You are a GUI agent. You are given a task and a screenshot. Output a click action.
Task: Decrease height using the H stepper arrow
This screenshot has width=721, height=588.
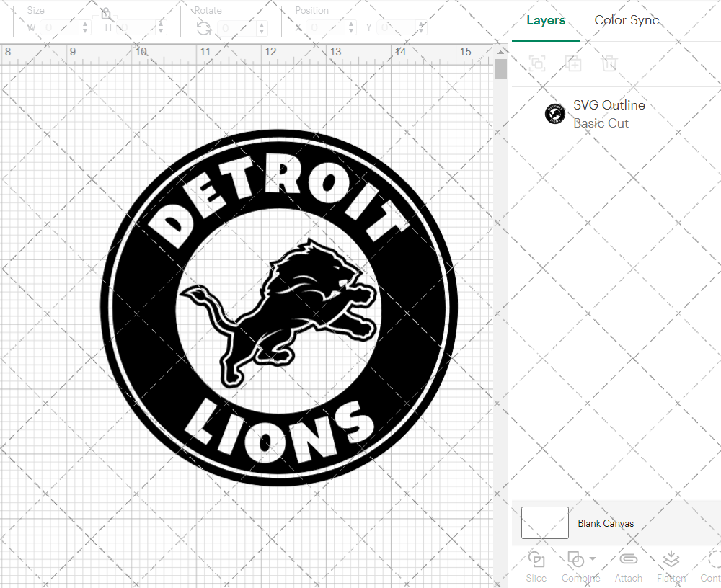162,30
